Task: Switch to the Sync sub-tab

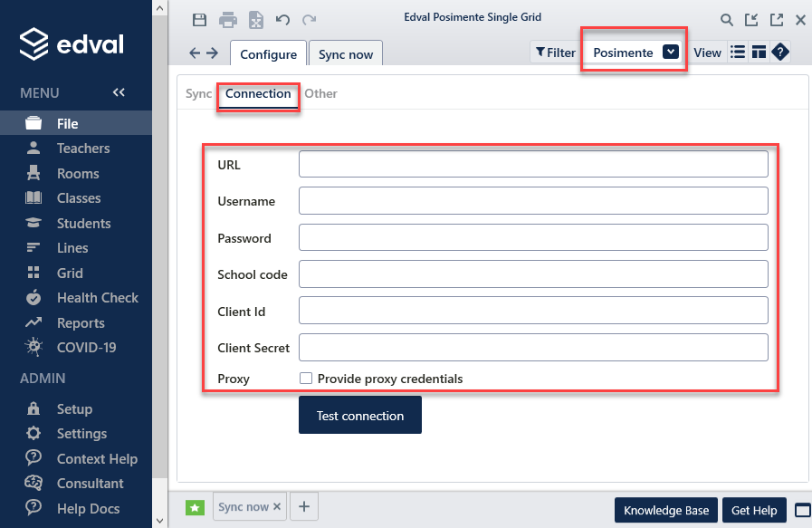Action: [x=198, y=94]
